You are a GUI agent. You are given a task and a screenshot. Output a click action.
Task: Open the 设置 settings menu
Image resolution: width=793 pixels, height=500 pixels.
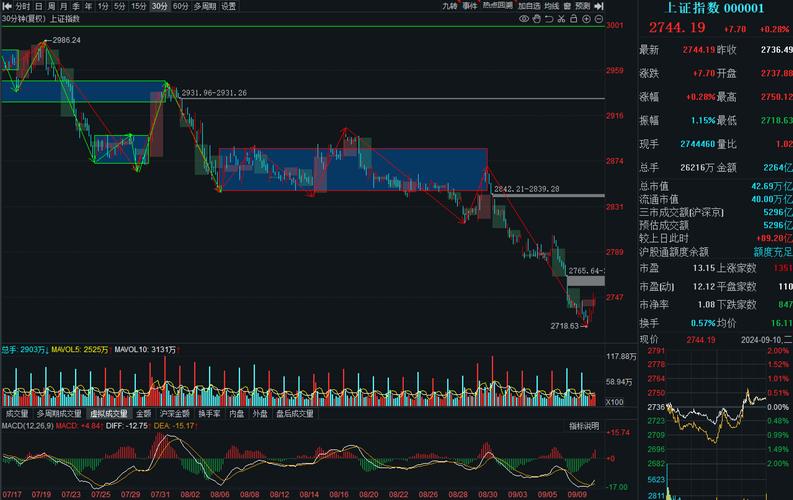pos(229,6)
